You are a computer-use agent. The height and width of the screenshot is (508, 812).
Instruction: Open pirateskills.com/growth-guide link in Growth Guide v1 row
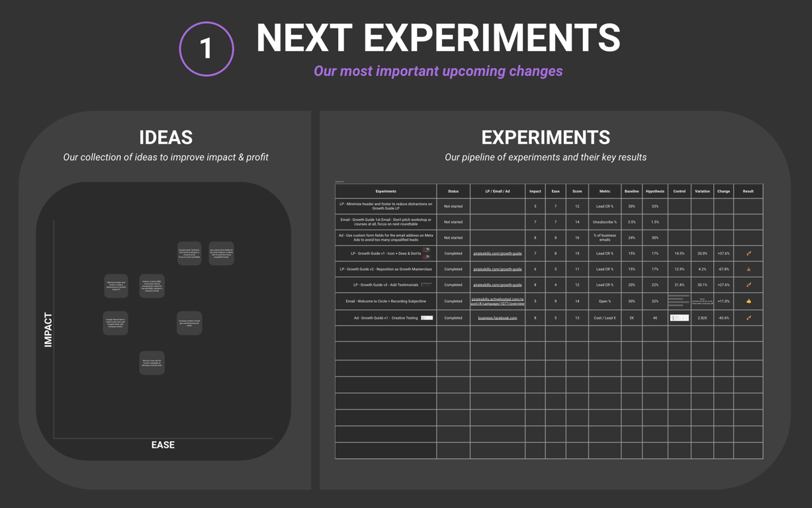498,253
